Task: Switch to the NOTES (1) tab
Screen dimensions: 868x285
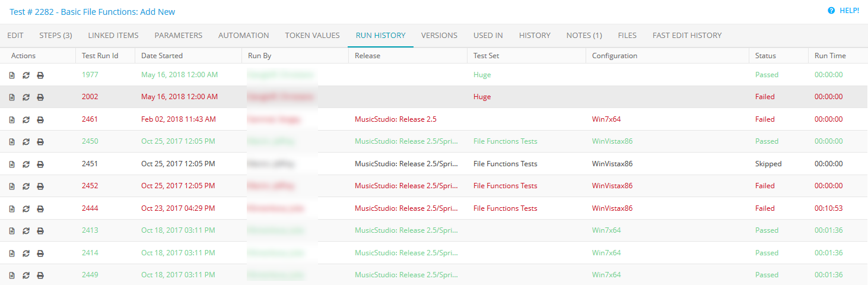Action: (584, 36)
